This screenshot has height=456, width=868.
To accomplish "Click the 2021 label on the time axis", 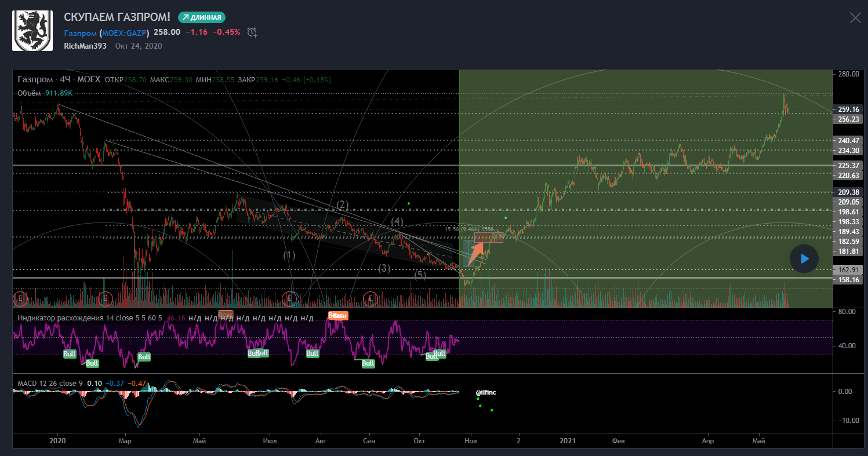I will [569, 441].
